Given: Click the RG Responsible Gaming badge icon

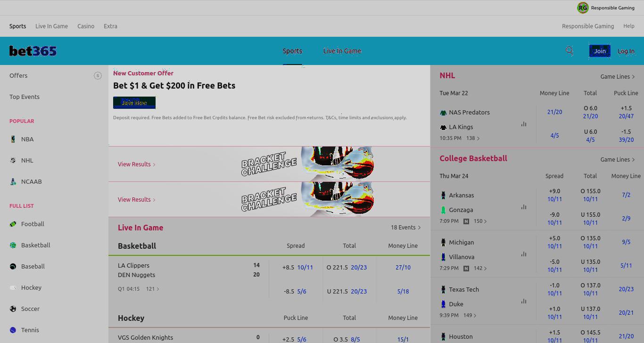Looking at the screenshot, I should click(583, 8).
